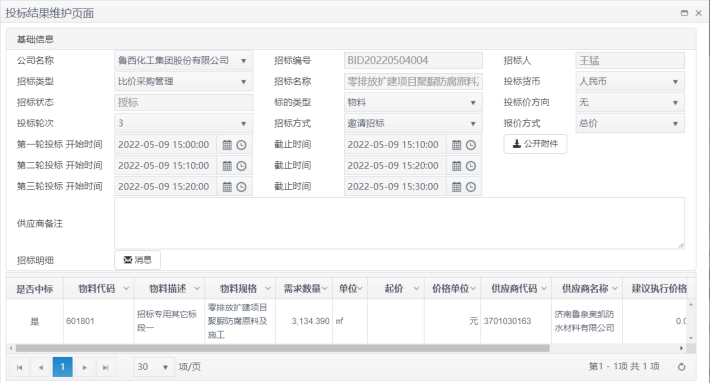Click the 消息 message button

[137, 260]
